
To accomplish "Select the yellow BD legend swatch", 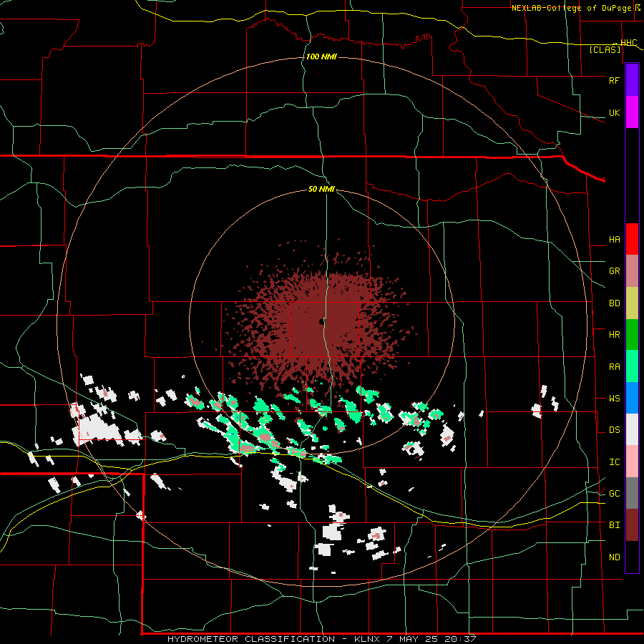I will coord(632,303).
